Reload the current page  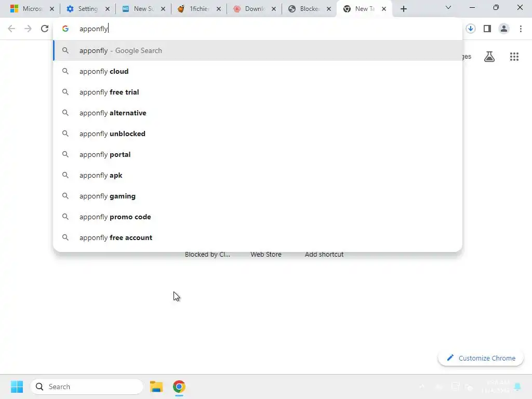[45, 29]
